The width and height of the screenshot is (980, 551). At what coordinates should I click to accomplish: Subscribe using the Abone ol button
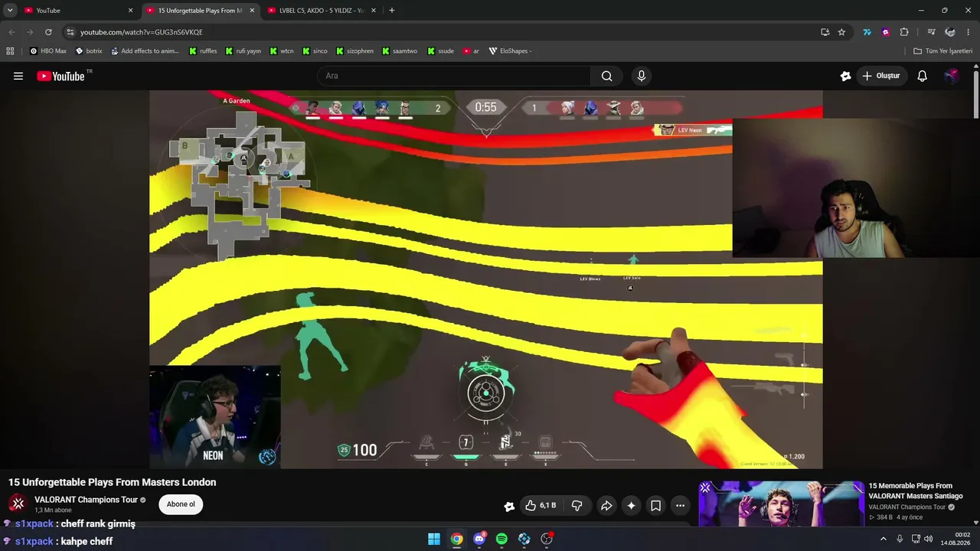click(181, 504)
